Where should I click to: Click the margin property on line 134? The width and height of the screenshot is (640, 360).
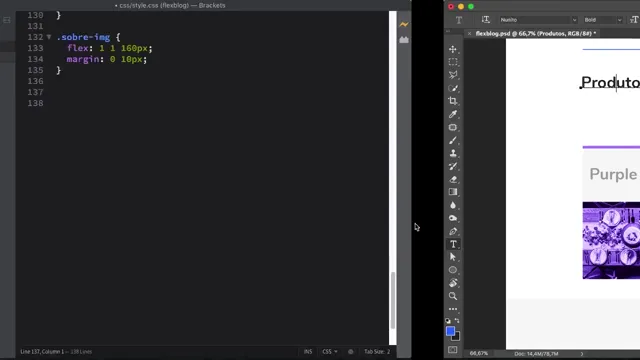[83, 59]
